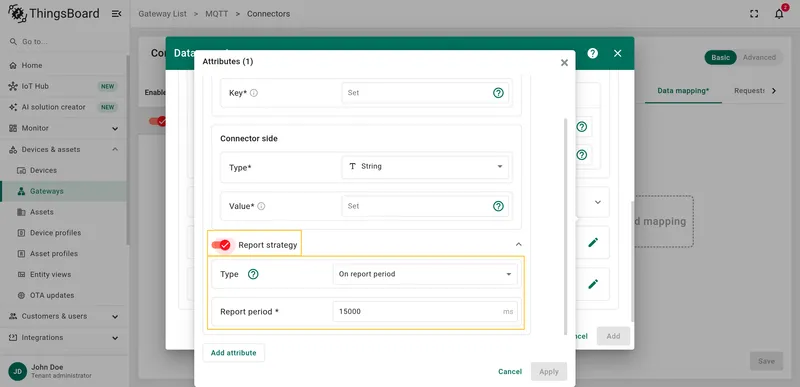Open the connector Type String dropdown
The image size is (800, 387).
pyautogui.click(x=425, y=166)
